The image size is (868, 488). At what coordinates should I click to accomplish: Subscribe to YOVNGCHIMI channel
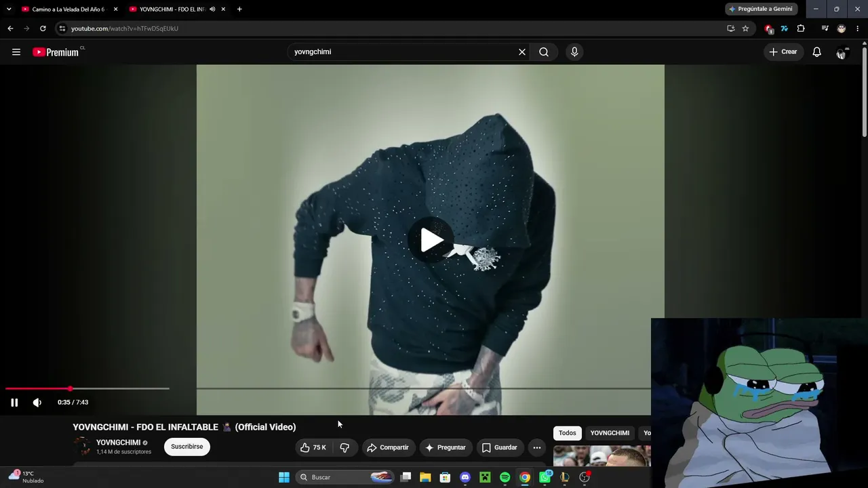click(187, 447)
